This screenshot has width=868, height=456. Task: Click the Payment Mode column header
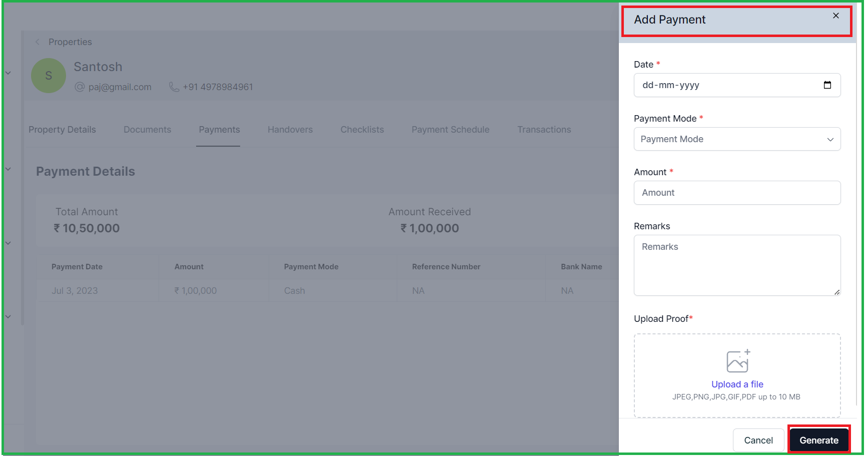click(x=311, y=267)
